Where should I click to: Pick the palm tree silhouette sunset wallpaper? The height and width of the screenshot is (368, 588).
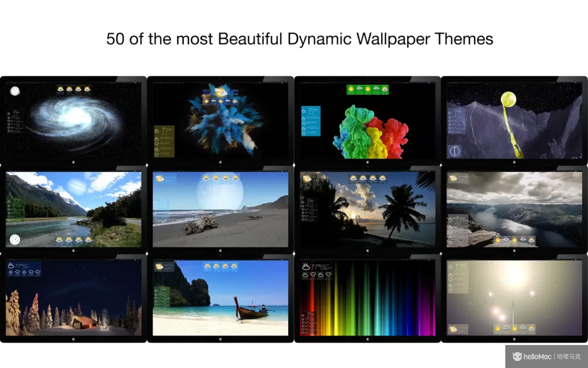367,209
